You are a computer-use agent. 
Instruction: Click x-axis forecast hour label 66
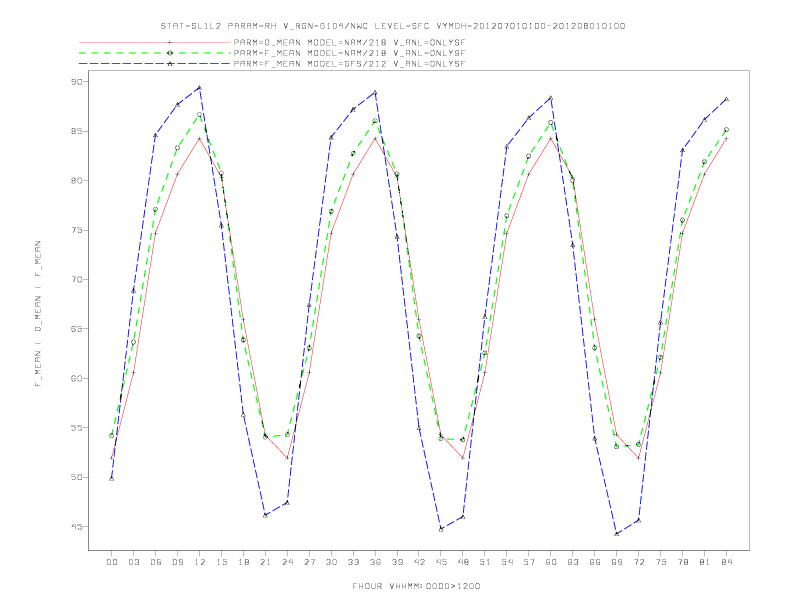click(x=595, y=562)
